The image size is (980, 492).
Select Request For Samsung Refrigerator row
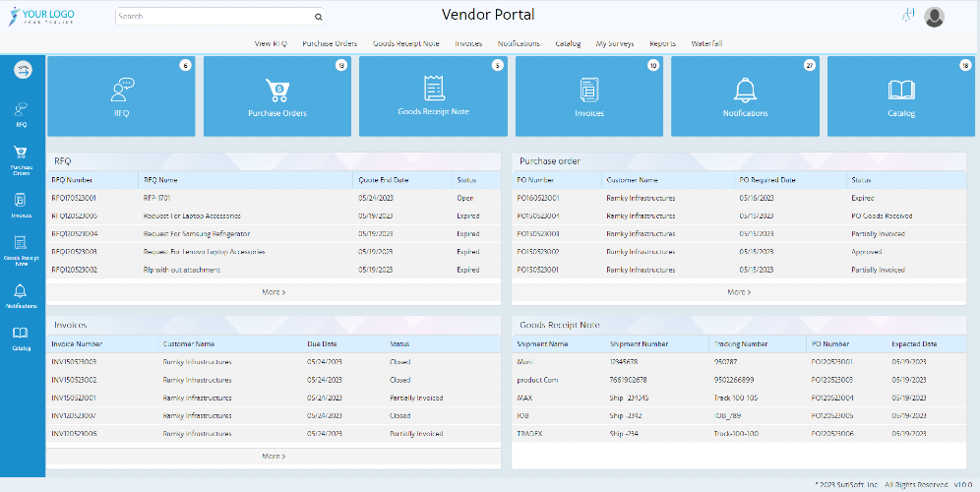[x=274, y=234]
